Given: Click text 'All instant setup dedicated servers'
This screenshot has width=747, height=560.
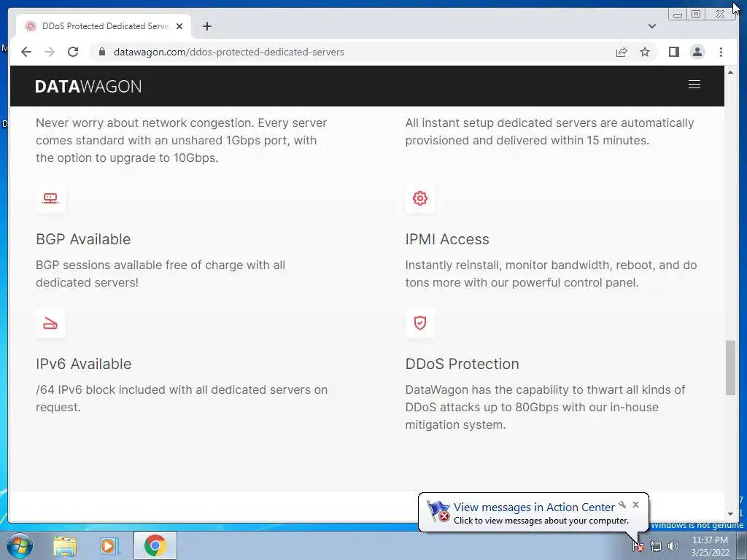Looking at the screenshot, I should (500, 122).
